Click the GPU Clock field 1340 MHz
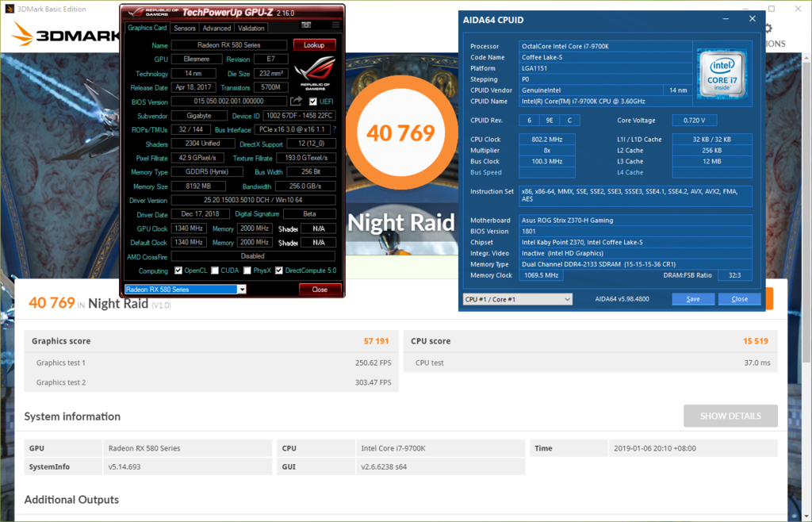The height and width of the screenshot is (522, 812). click(x=189, y=228)
